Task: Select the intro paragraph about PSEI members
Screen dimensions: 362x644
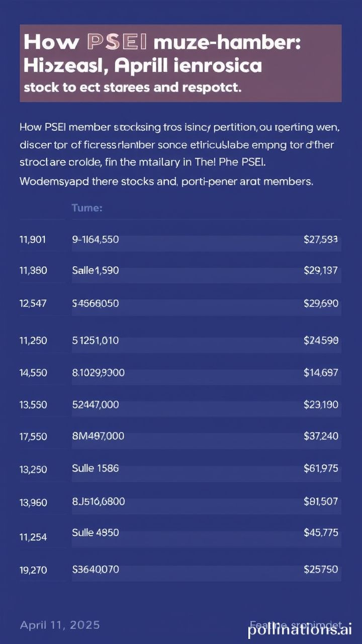Action: [180, 154]
